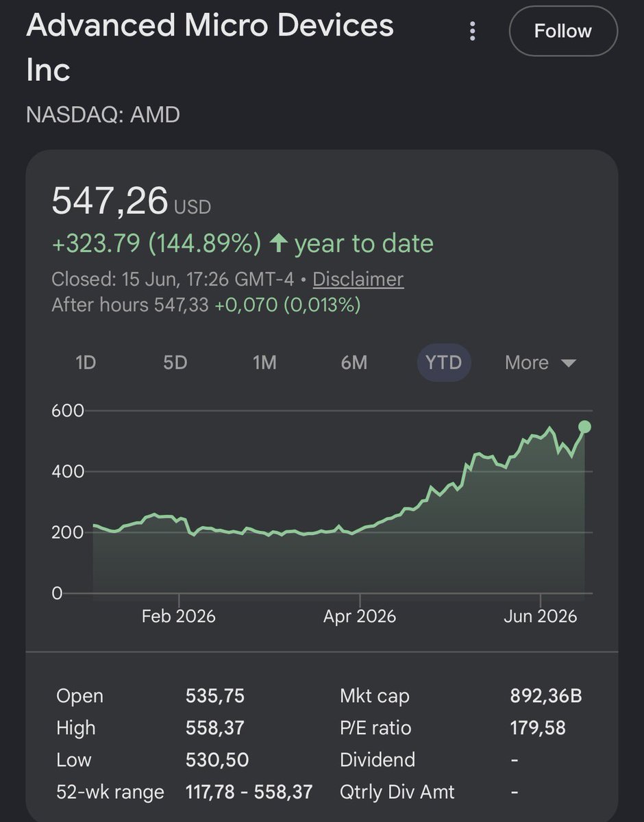The image size is (644, 822).
Task: Expand the More time ranges dropdown
Action: pos(541,362)
